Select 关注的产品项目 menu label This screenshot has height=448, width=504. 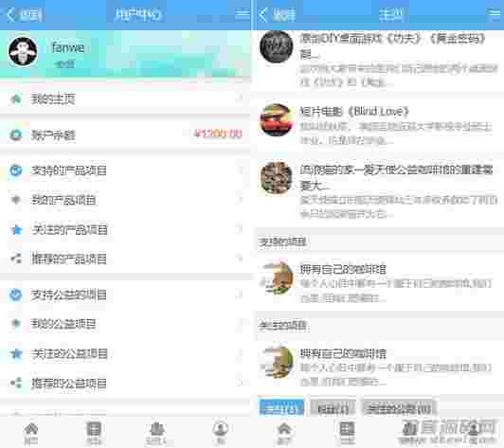69,229
